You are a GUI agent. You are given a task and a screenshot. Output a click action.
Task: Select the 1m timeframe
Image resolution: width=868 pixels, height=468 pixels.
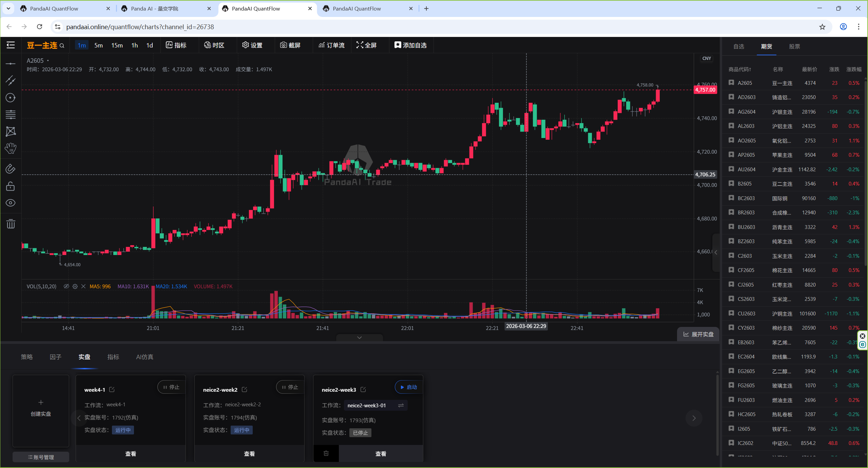click(82, 45)
